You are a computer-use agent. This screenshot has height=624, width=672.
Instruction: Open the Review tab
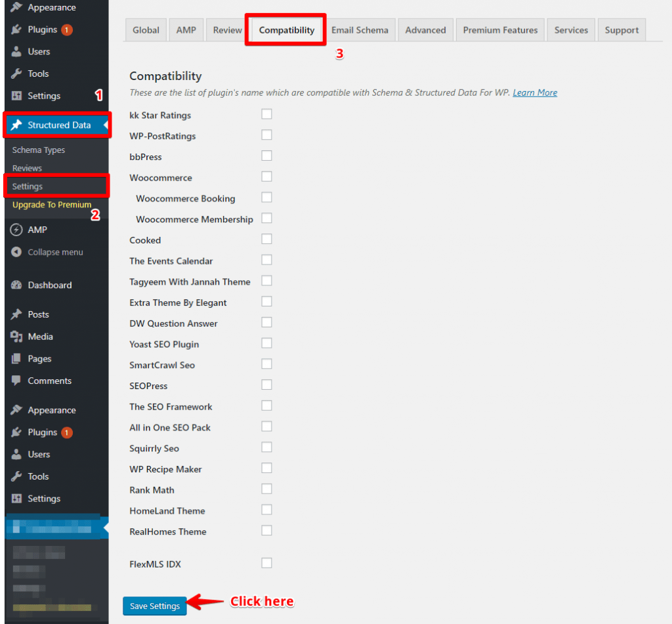pyautogui.click(x=227, y=30)
